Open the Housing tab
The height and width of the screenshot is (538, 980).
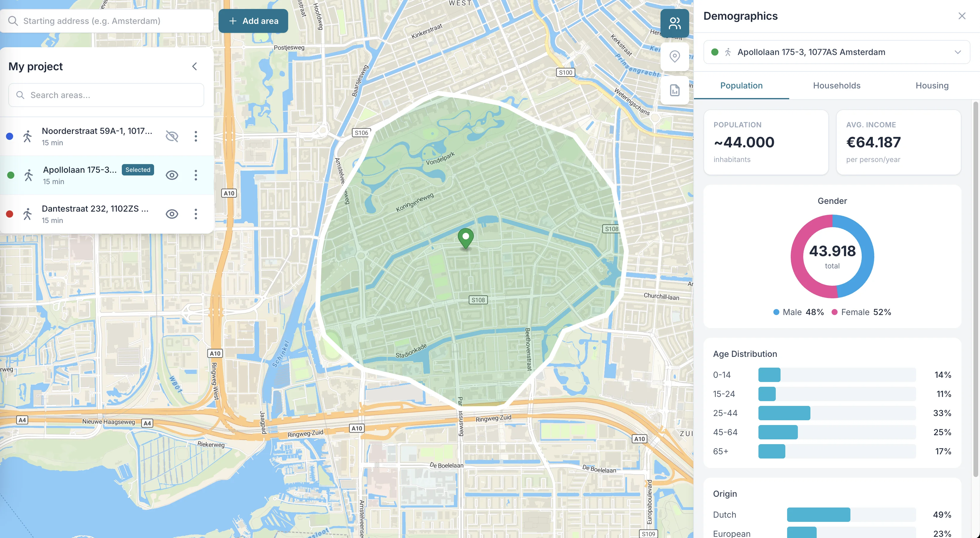tap(932, 86)
